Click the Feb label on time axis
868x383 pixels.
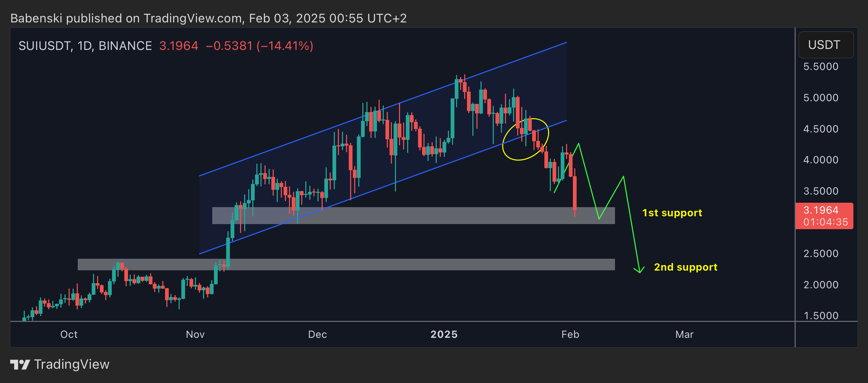pos(570,334)
